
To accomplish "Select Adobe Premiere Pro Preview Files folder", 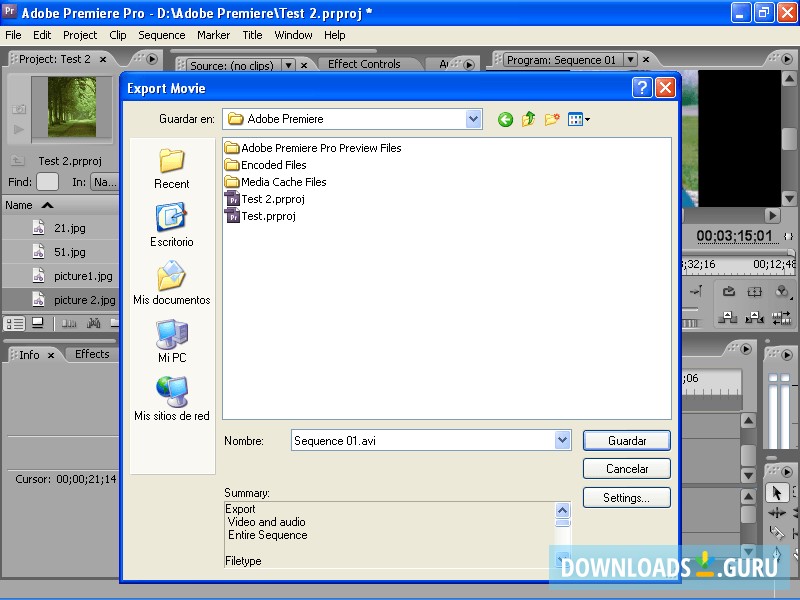I will (x=313, y=148).
